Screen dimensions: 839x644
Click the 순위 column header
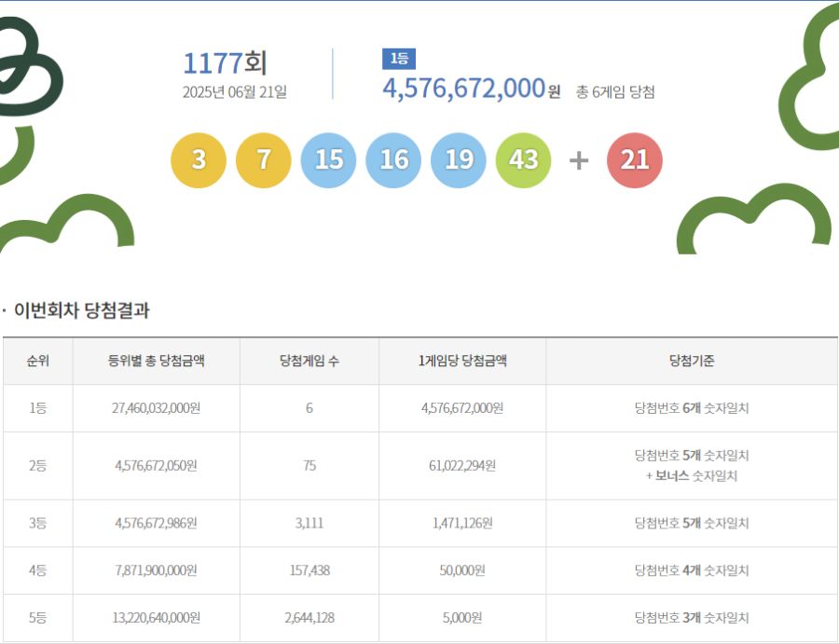click(38, 361)
